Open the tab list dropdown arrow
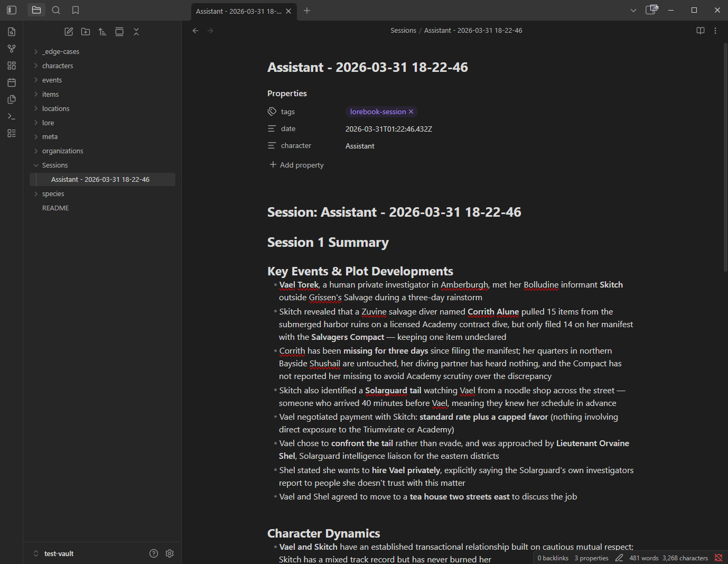The height and width of the screenshot is (564, 728). pos(633,10)
